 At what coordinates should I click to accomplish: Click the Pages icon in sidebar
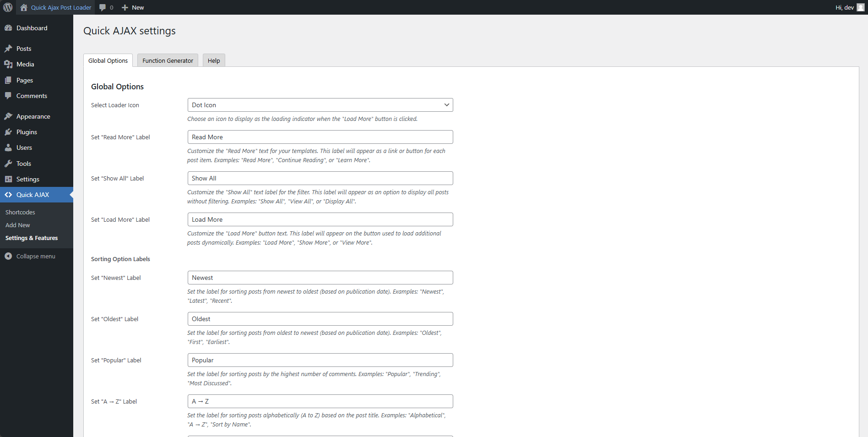coord(8,80)
